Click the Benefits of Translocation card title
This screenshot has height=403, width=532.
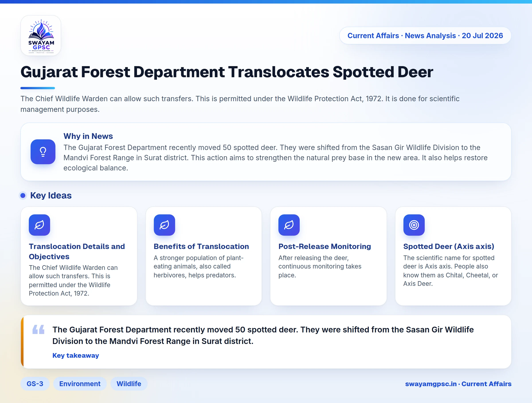(x=201, y=246)
